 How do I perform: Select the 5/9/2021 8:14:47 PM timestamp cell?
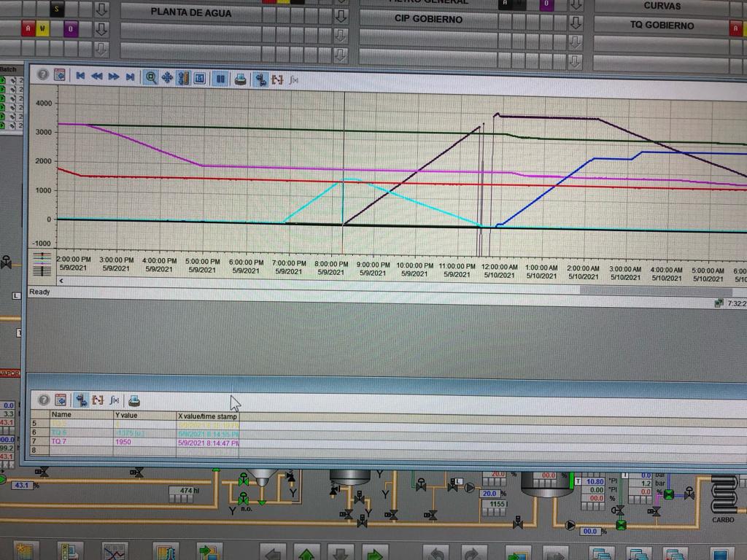click(208, 443)
